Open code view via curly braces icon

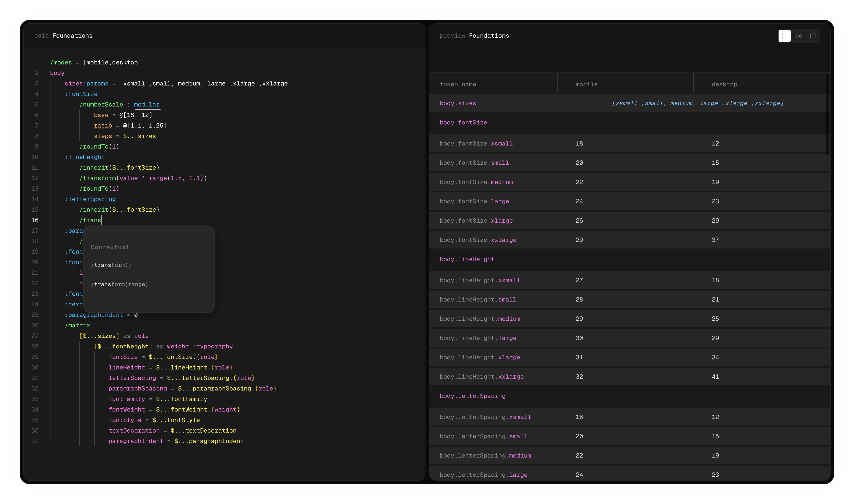[x=813, y=36]
